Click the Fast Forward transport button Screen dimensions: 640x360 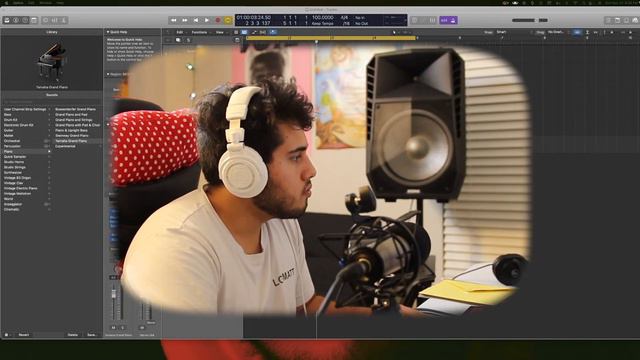(185, 20)
